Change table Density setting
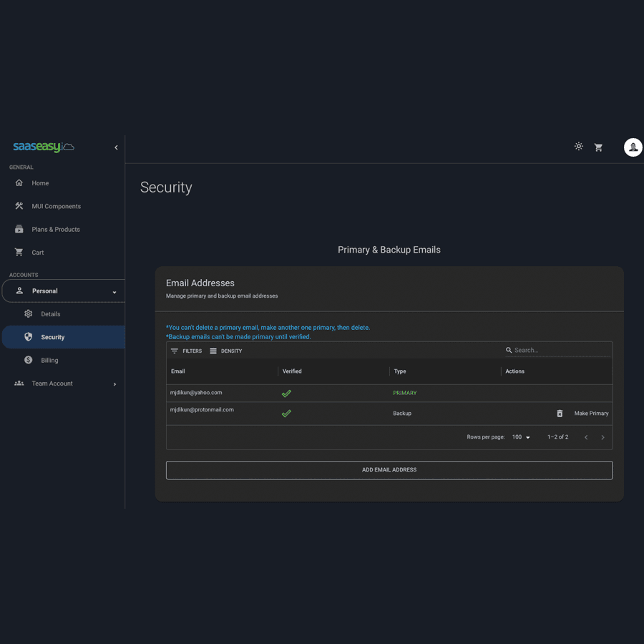The image size is (644, 644). 226,351
